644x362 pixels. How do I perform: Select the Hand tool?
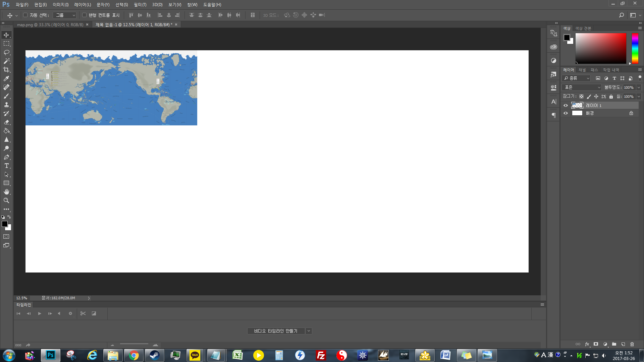pyautogui.click(x=6, y=192)
